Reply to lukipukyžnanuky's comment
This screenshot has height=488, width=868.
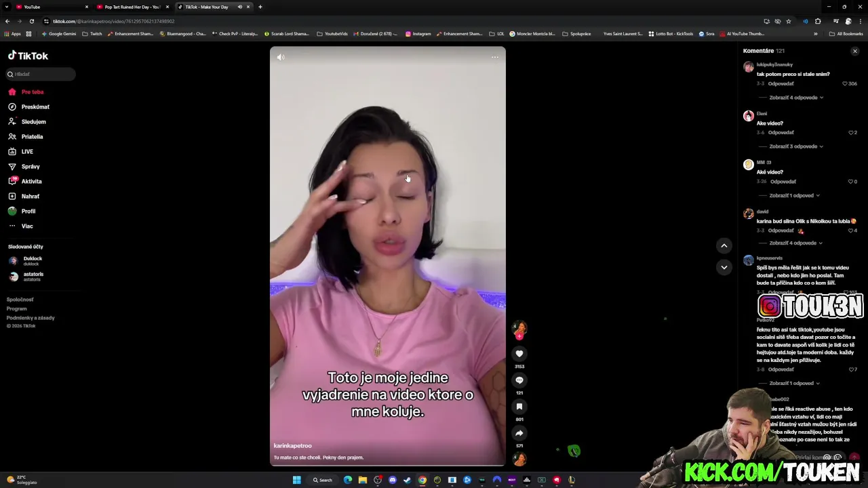(x=781, y=83)
